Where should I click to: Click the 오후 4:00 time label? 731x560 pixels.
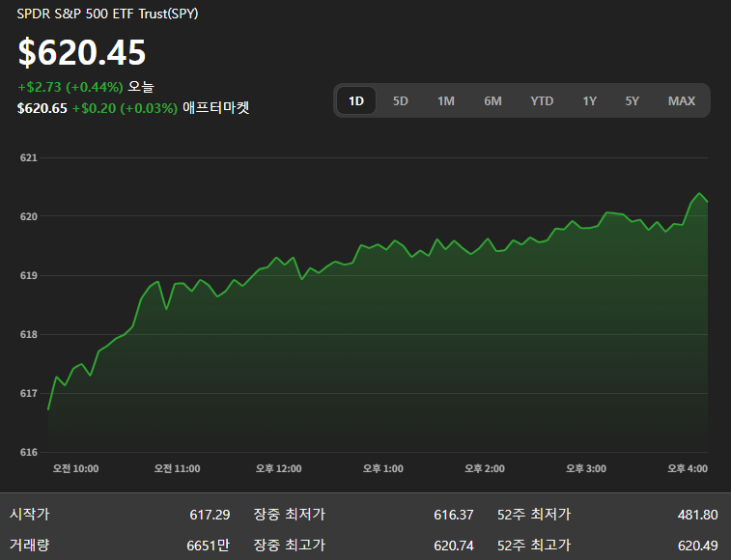pyautogui.click(x=688, y=468)
